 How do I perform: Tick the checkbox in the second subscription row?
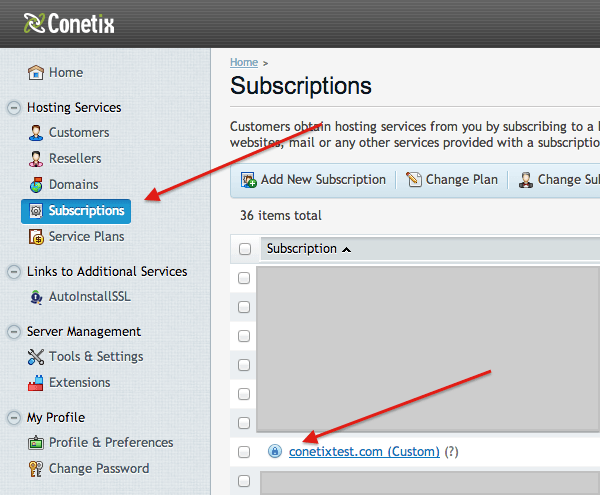click(x=244, y=307)
